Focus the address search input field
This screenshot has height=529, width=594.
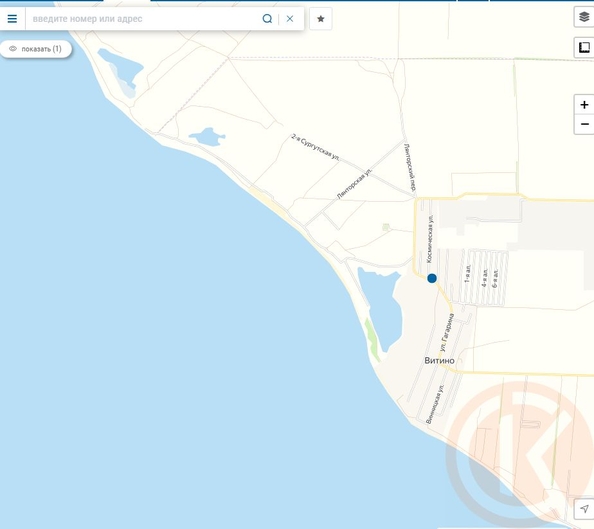pyautogui.click(x=144, y=19)
